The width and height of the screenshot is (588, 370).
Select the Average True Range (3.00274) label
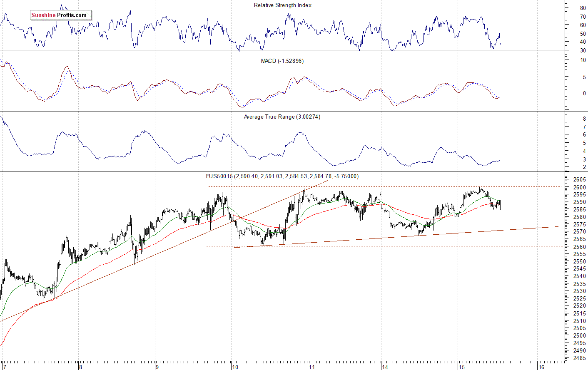tap(282, 117)
